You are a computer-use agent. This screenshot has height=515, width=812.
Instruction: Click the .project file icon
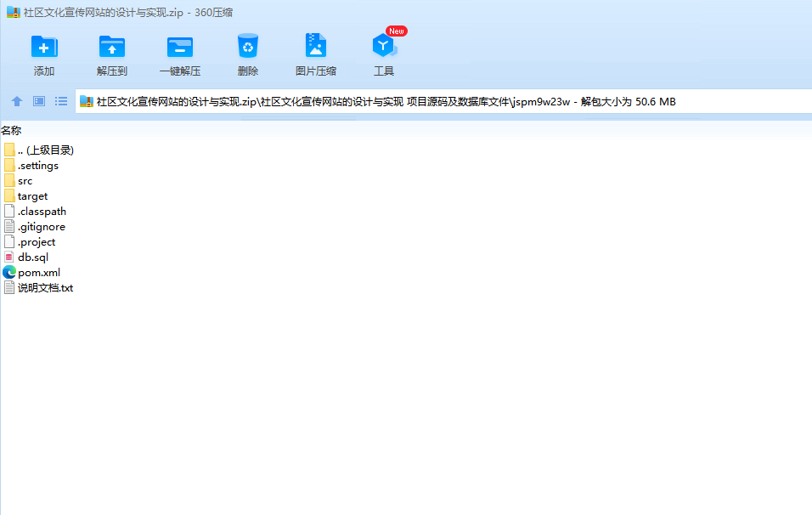point(9,242)
